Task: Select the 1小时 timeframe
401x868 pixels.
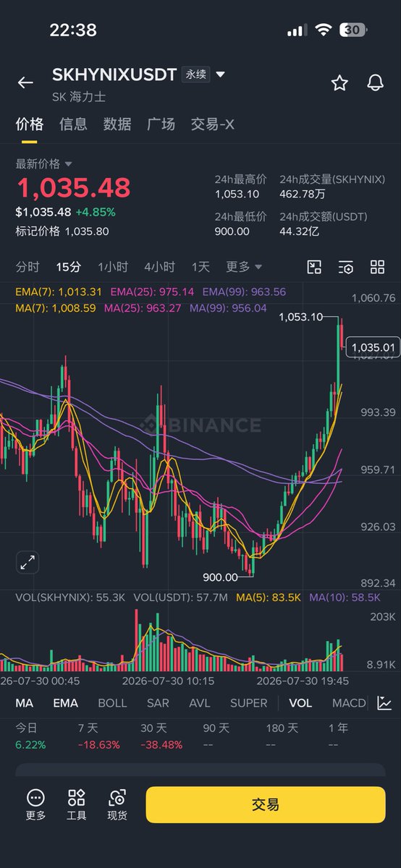Action: click(113, 267)
